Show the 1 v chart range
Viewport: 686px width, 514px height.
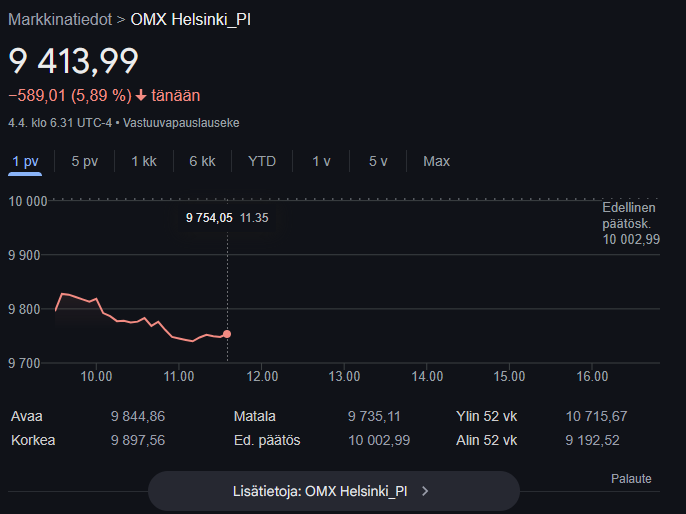click(x=321, y=161)
